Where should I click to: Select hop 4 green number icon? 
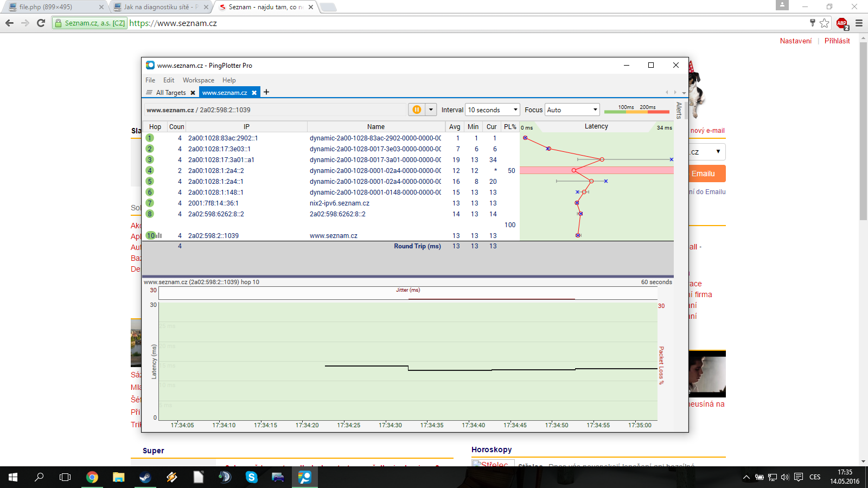(150, 170)
